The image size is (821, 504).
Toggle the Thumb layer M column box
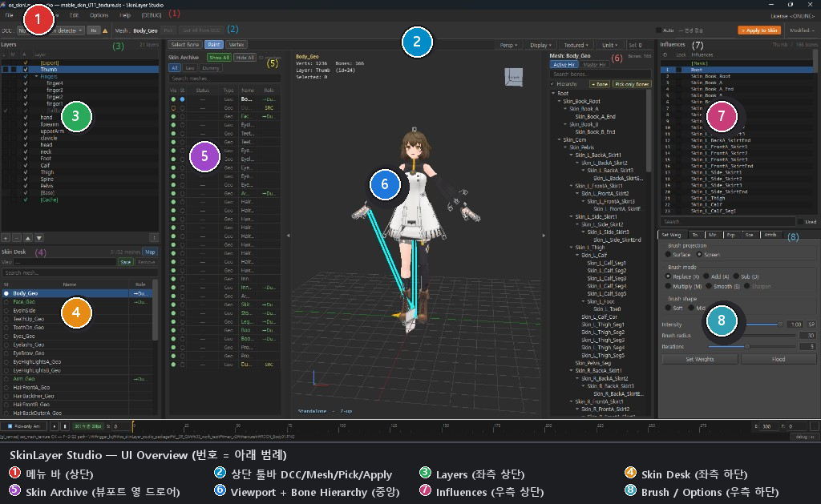(x=14, y=69)
